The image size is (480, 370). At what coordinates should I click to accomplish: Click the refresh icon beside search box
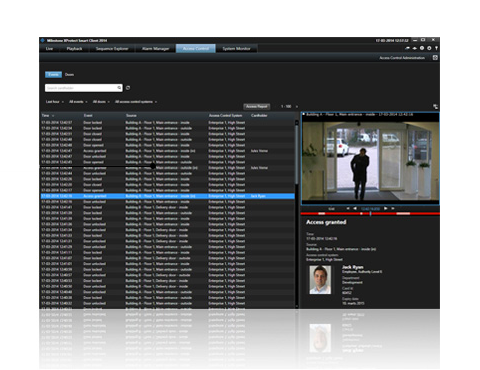pos(128,88)
